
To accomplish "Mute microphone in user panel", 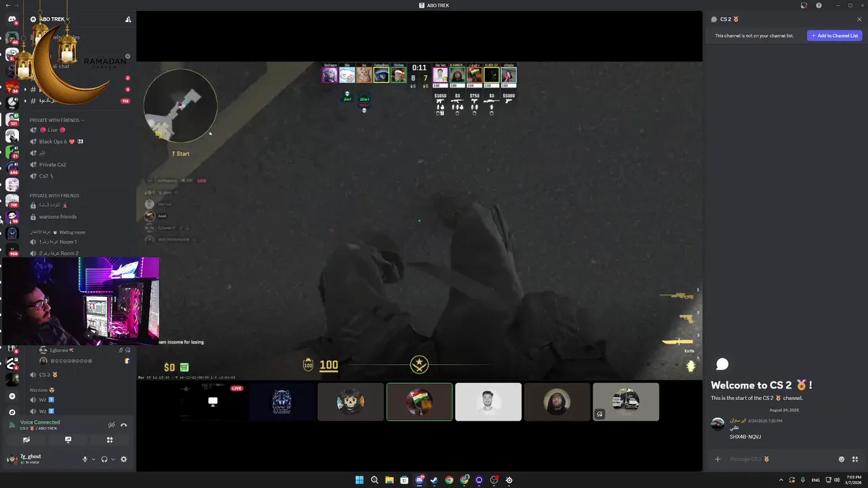I will 85,459.
